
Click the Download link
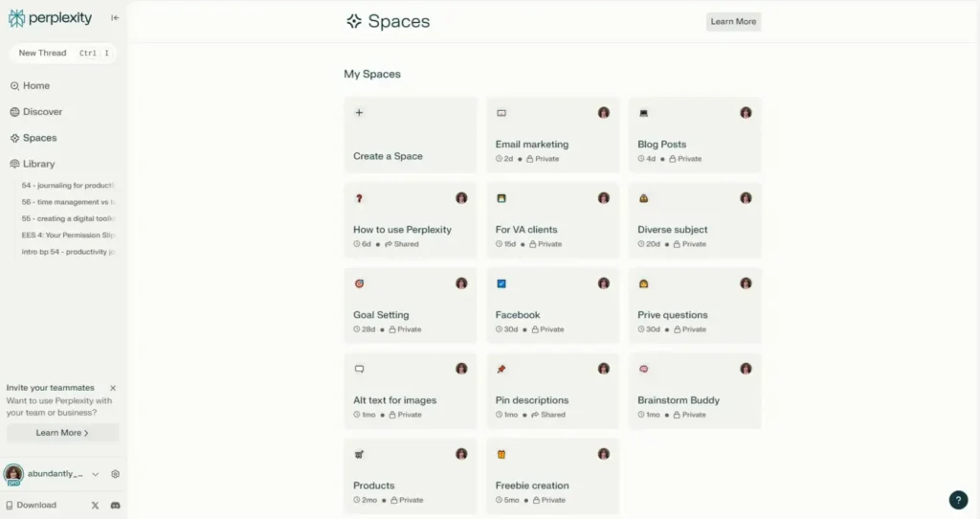pos(32,506)
